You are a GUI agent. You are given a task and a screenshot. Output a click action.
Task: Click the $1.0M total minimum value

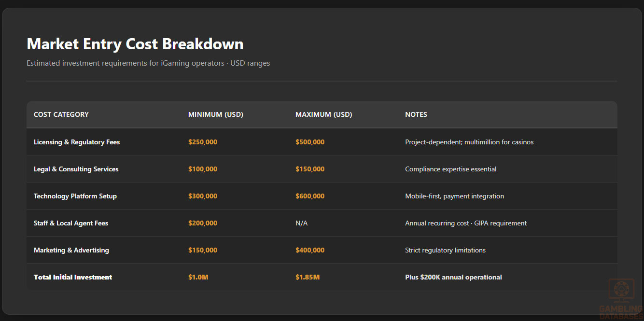[x=198, y=277]
